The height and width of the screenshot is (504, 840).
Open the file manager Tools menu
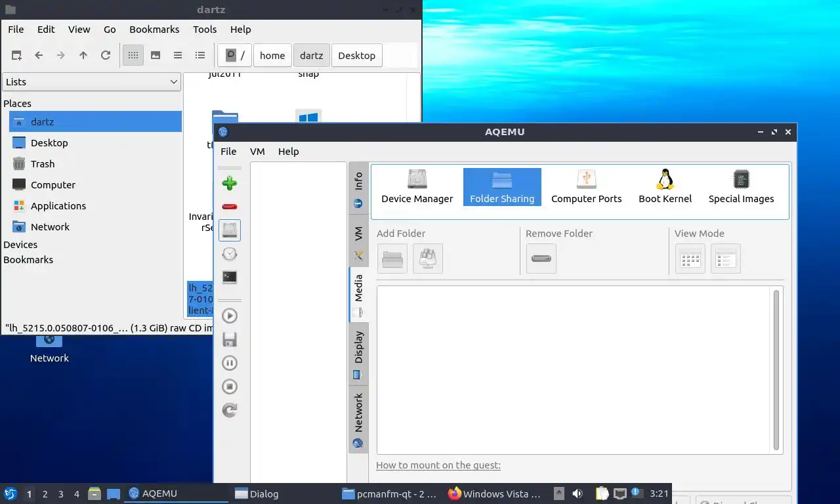[205, 29]
